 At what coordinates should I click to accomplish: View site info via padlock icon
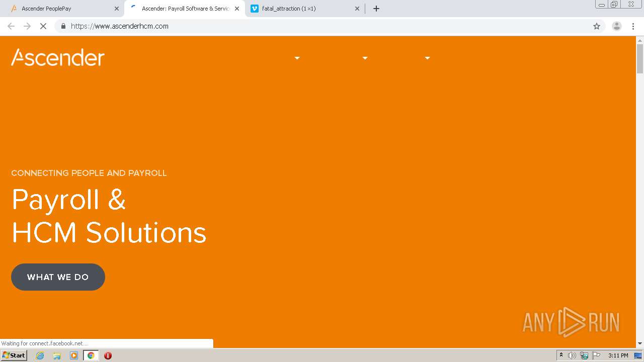(63, 26)
